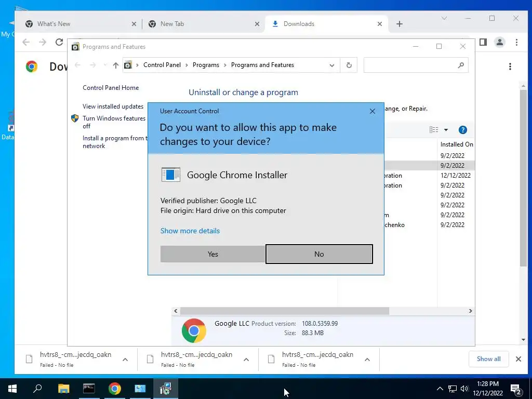Click horizontal scrollbar thumb in programs list
This screenshot has width=532, height=399.
pos(285,311)
